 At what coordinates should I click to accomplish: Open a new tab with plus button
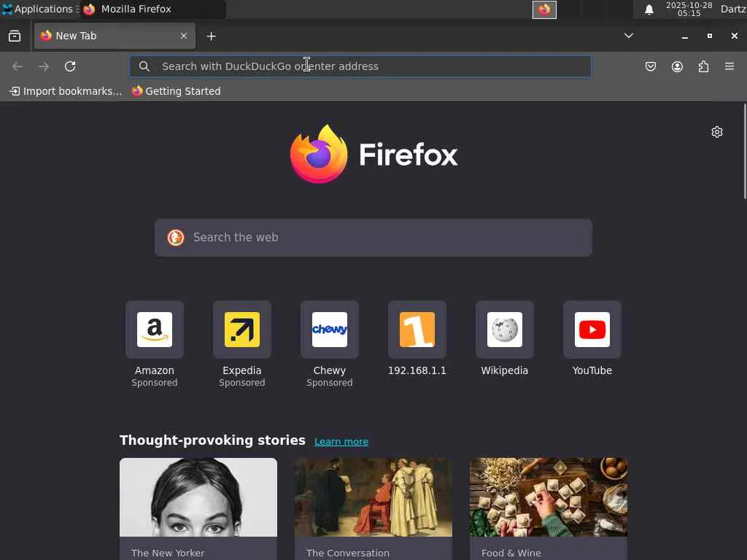pyautogui.click(x=211, y=36)
